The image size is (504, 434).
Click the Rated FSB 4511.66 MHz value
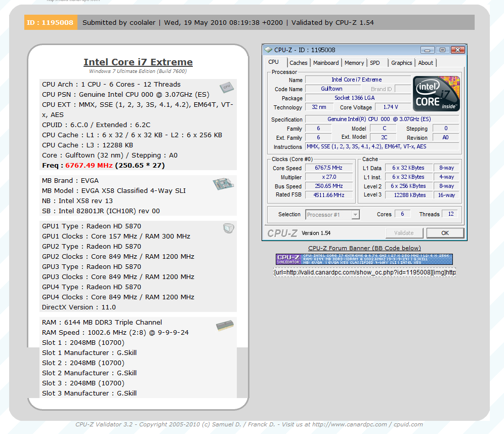(328, 195)
